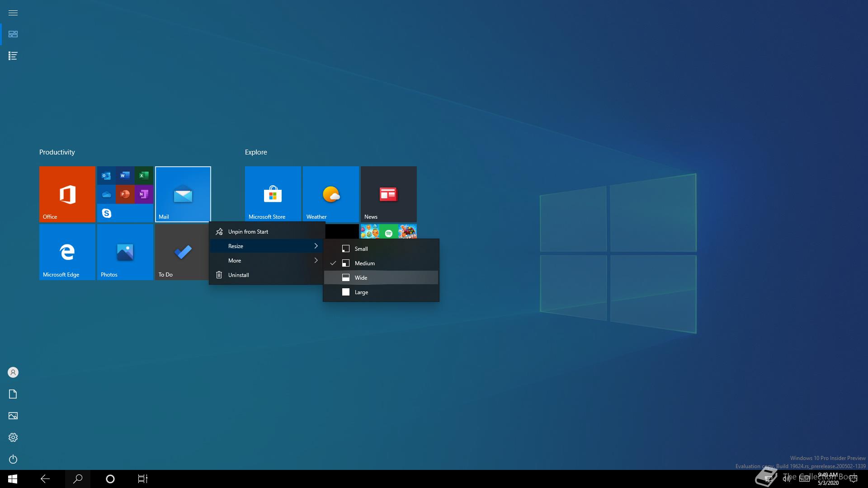Open the touch keyboard from system tray
Viewport: 868px width, 488px height.
pyautogui.click(x=804, y=479)
